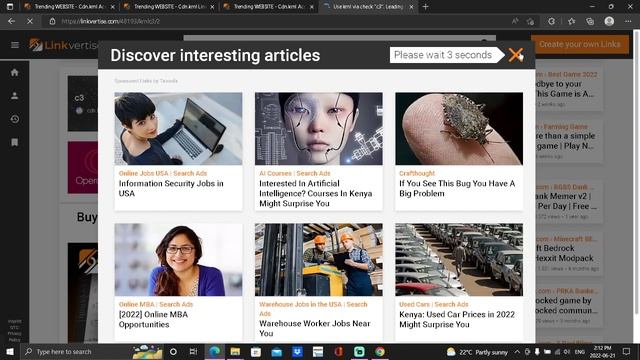Open Microsoft Edge from taskbar
This screenshot has height=360, width=640.
(214, 351)
